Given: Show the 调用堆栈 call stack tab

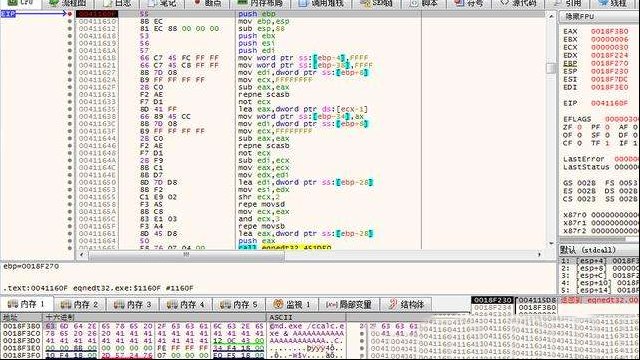Looking at the screenshot, I should (321, 3).
